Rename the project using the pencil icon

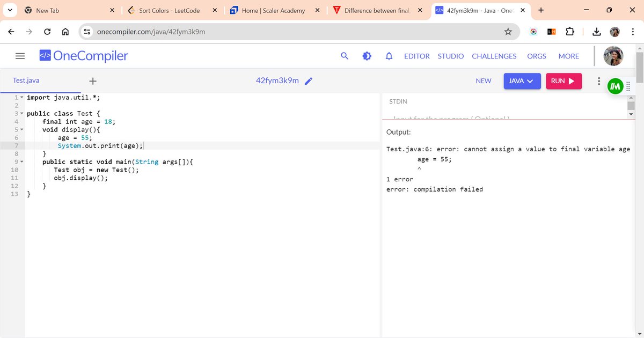[x=309, y=80]
